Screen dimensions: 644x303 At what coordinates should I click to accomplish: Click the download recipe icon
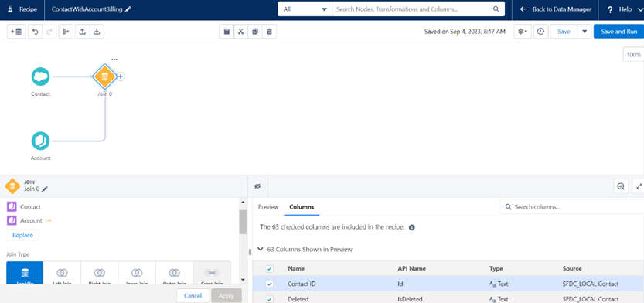pyautogui.click(x=97, y=32)
